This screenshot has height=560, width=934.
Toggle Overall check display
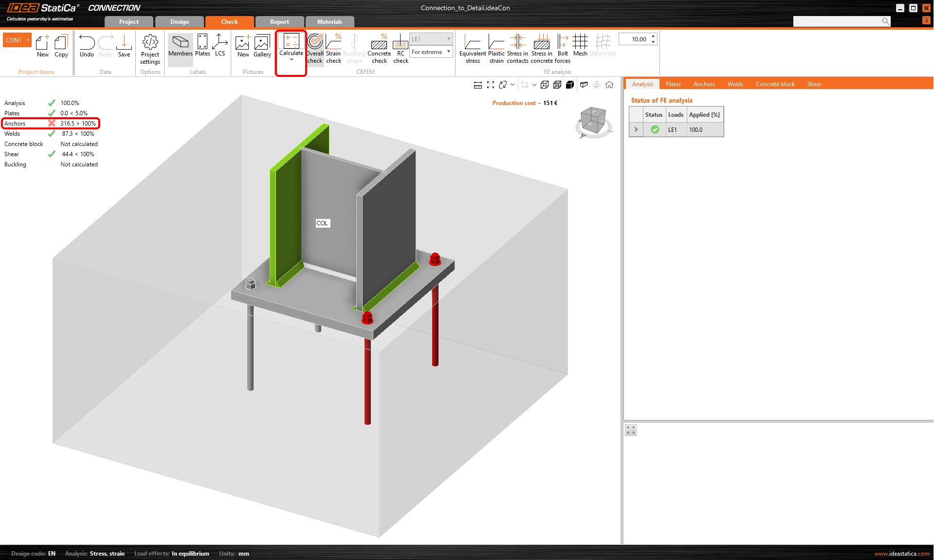315,48
